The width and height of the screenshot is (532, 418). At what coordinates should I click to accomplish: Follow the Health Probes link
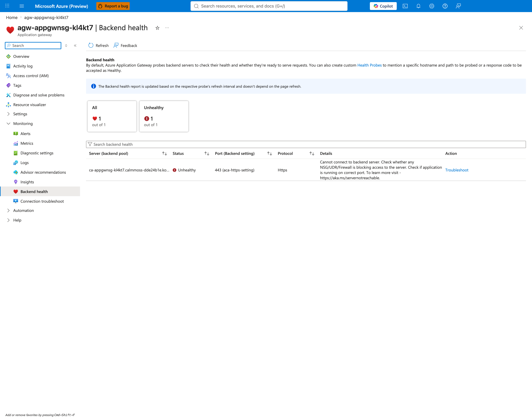(369, 65)
